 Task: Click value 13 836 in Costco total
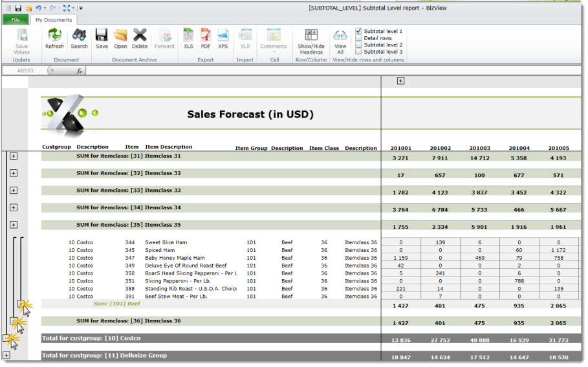pos(400,340)
